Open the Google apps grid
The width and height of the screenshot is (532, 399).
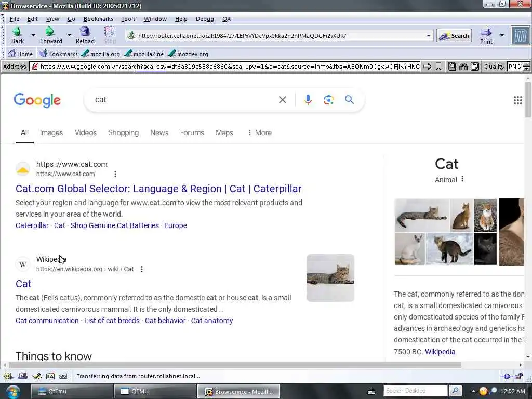click(518, 100)
